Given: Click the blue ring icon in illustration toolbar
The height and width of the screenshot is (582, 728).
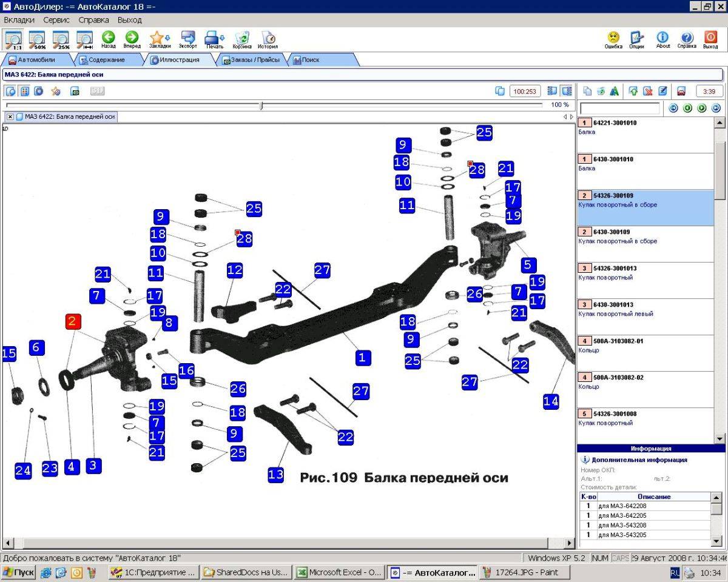Looking at the screenshot, I should click(39, 91).
